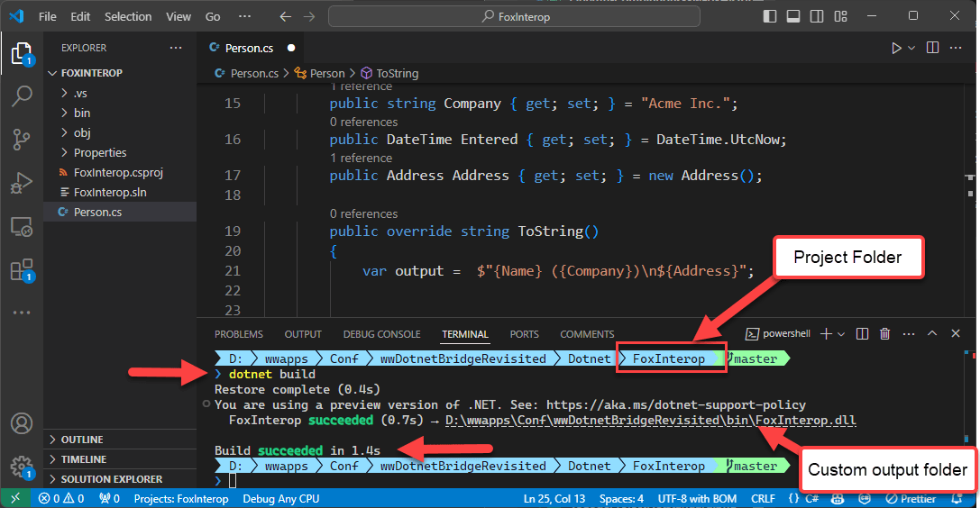
Task: Click CRLF line ending selector
Action: 762,498
